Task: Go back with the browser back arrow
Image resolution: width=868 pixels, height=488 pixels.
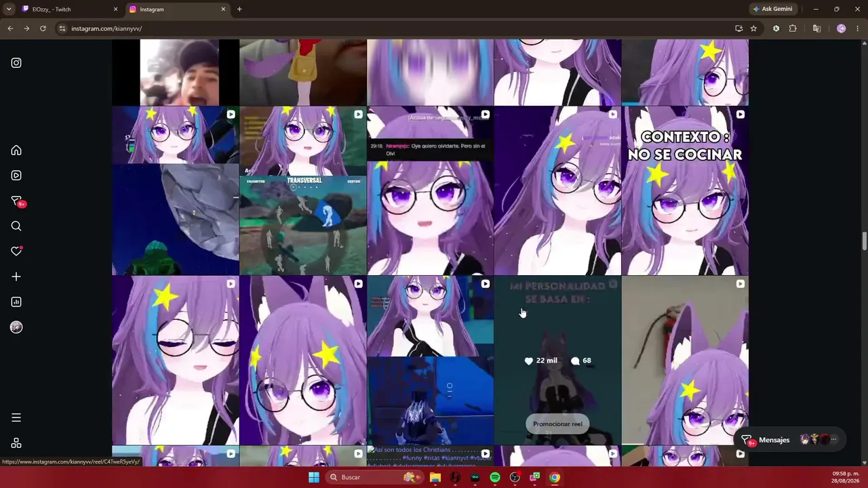Action: pyautogui.click(x=10, y=28)
